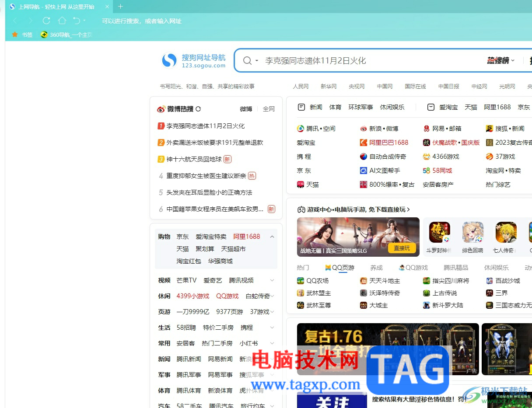Open search engine dropdown arrow
532x408 pixels.
pyautogui.click(x=257, y=61)
